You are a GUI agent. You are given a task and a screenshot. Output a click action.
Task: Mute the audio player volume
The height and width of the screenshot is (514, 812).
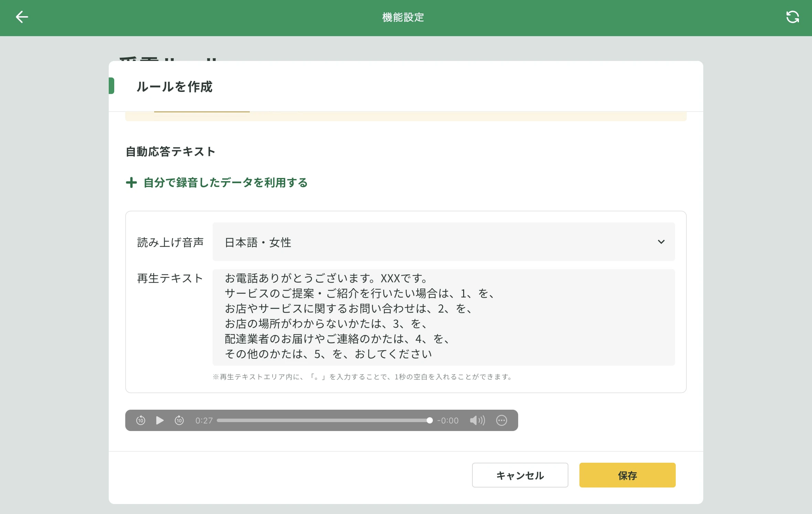[x=477, y=420]
